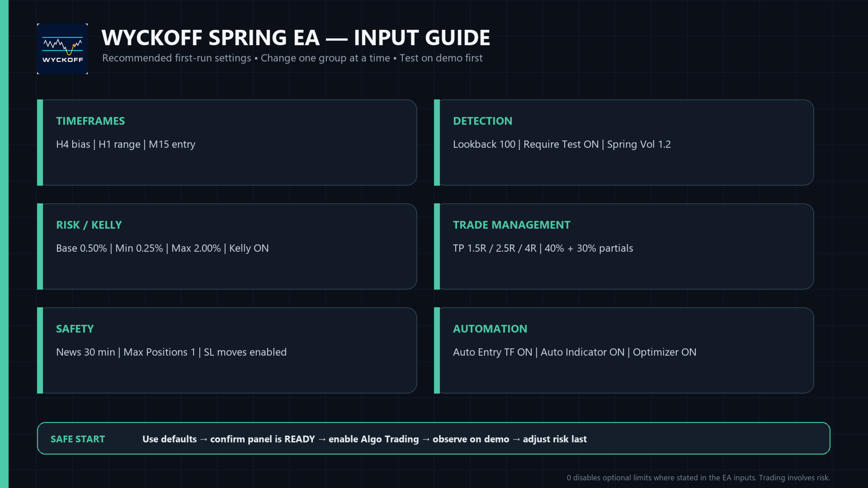Click the 'Use defaults' safe start instructions
This screenshot has height=488, width=868.
tap(364, 439)
